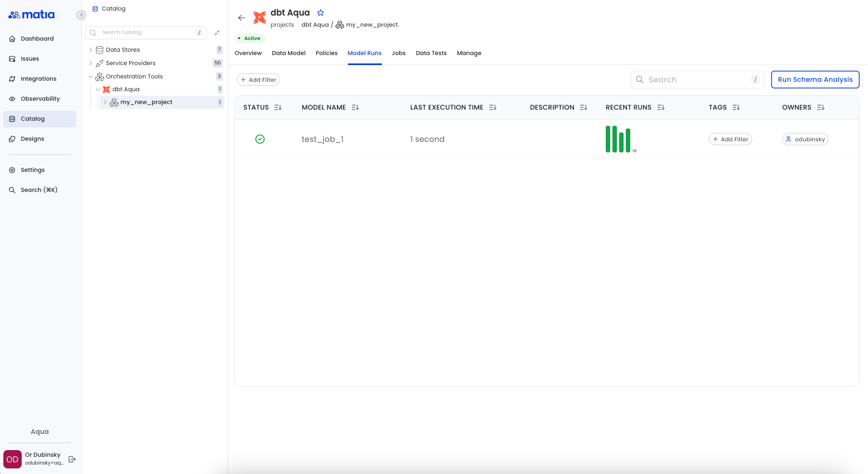868x474 pixels.
Task: Select Catalog in the left navigation
Action: click(40, 119)
